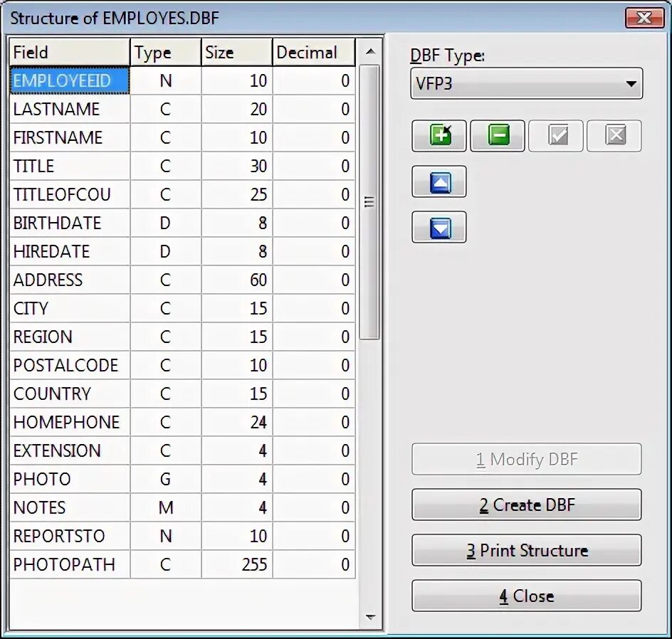672x639 pixels.
Task: Click the Field column header
Action: click(70, 52)
